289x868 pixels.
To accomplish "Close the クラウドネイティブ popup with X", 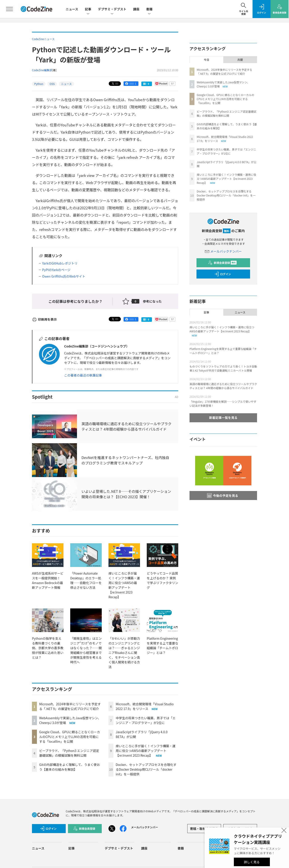I will coord(284,831).
